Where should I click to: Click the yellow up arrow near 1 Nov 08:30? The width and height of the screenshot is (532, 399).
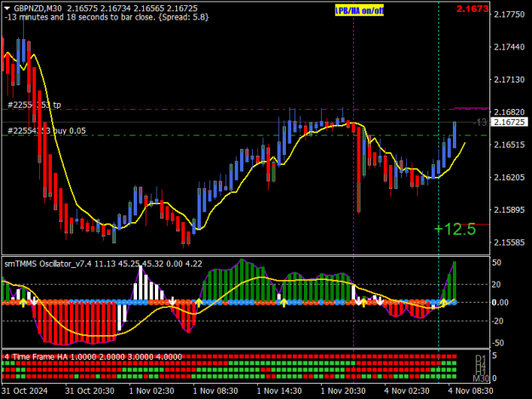[198, 303]
